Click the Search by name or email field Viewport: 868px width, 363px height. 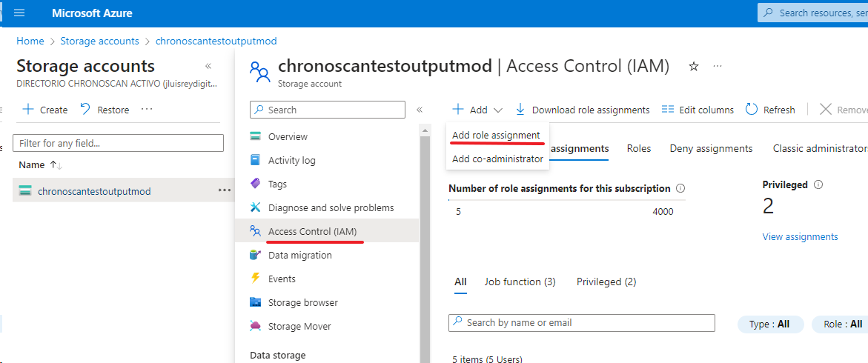coord(582,323)
